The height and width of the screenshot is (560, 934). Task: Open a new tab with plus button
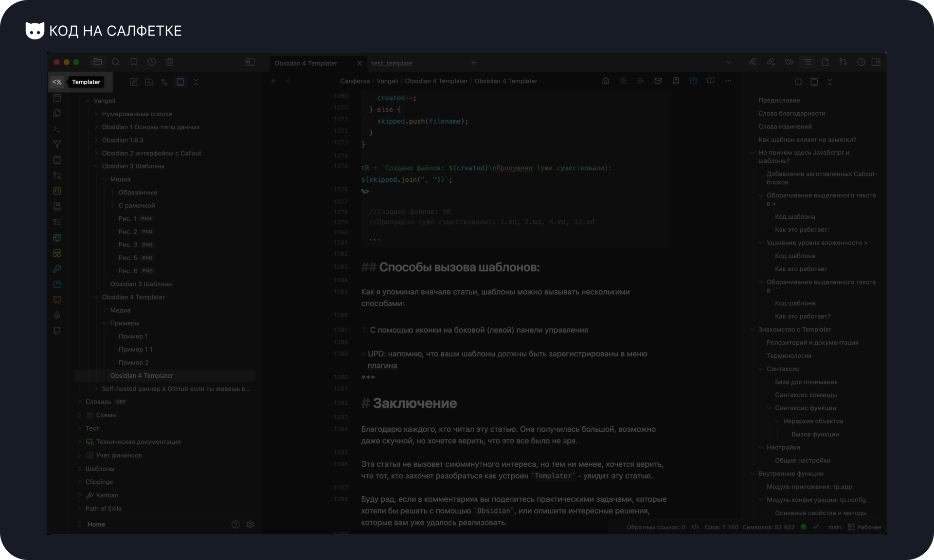(474, 62)
